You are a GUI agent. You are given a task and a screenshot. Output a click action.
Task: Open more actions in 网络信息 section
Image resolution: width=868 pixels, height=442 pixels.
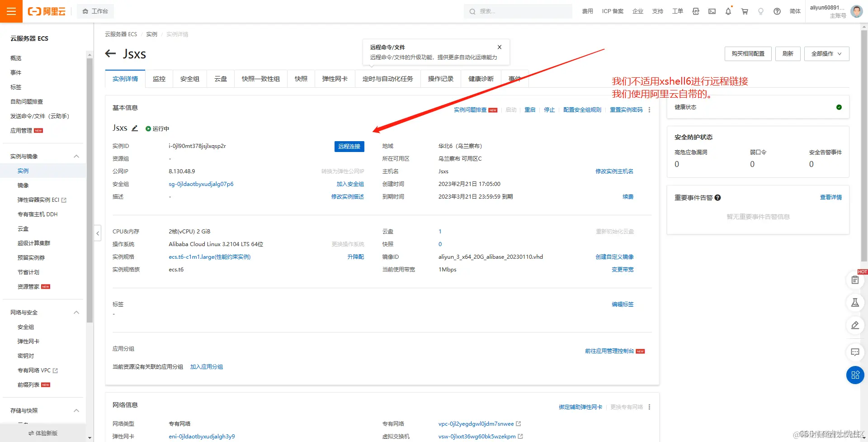coord(650,407)
